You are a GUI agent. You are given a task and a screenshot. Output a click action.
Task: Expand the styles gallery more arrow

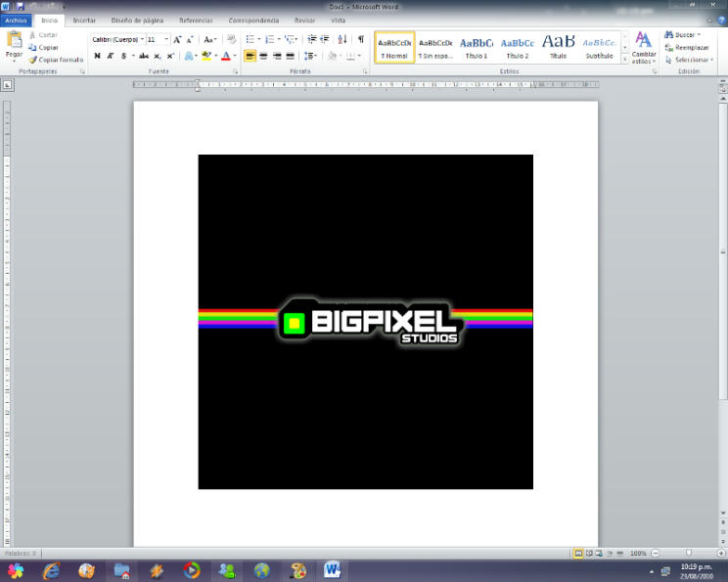625,60
